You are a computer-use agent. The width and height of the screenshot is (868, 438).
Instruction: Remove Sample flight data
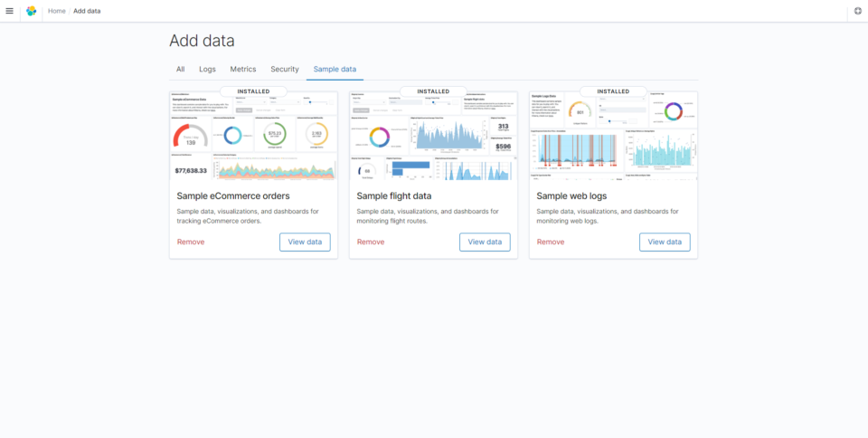[x=371, y=242]
